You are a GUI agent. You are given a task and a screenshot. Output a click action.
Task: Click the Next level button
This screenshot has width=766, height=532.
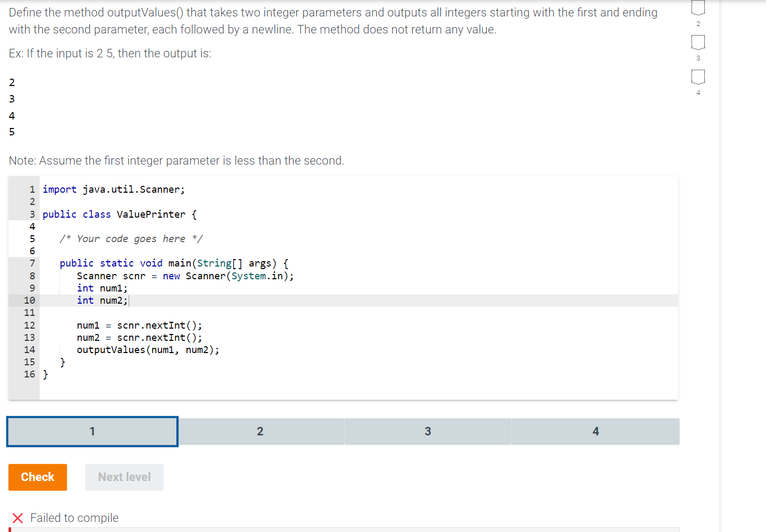124,477
